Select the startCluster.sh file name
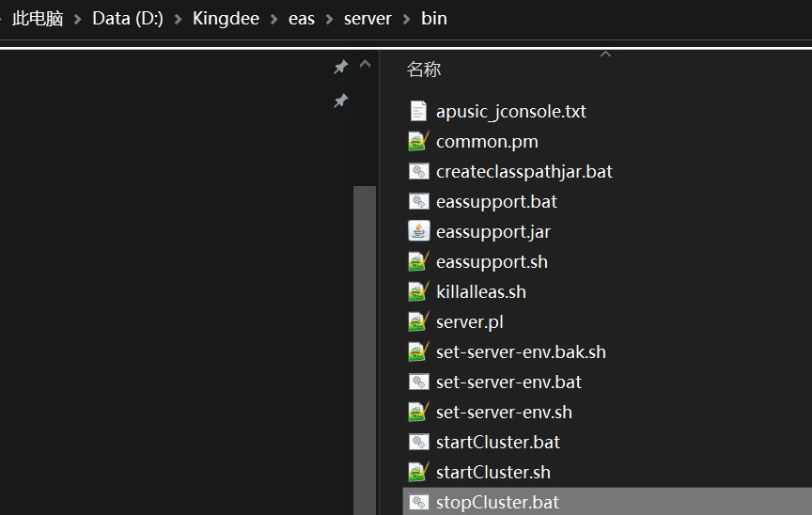 [493, 472]
